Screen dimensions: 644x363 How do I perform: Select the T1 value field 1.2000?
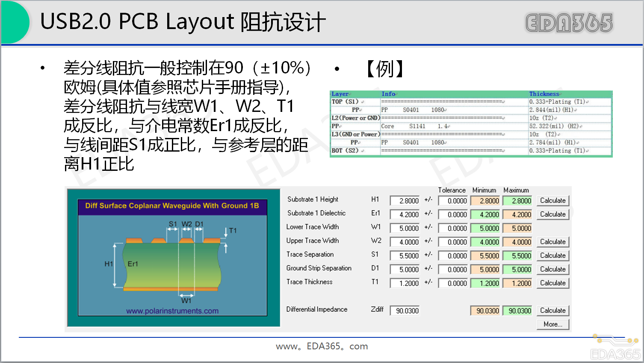pyautogui.click(x=405, y=283)
